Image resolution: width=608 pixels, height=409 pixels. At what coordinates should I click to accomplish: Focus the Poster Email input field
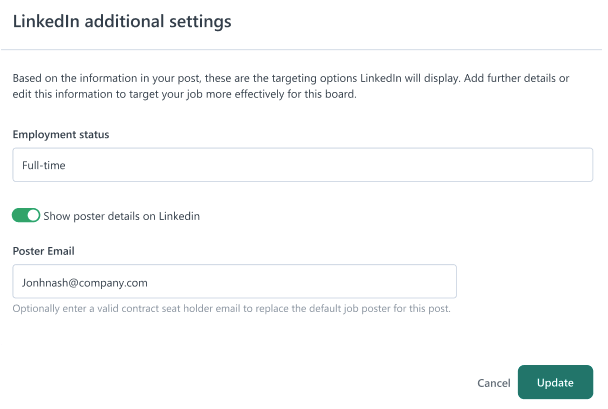[x=235, y=281]
